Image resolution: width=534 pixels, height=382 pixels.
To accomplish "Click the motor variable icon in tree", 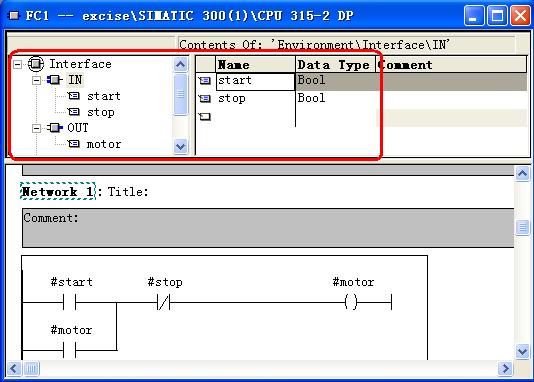I will pos(74,144).
